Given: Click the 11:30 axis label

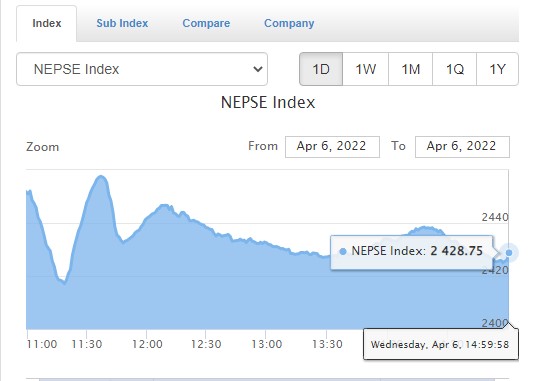Looking at the screenshot, I should click(x=87, y=344).
